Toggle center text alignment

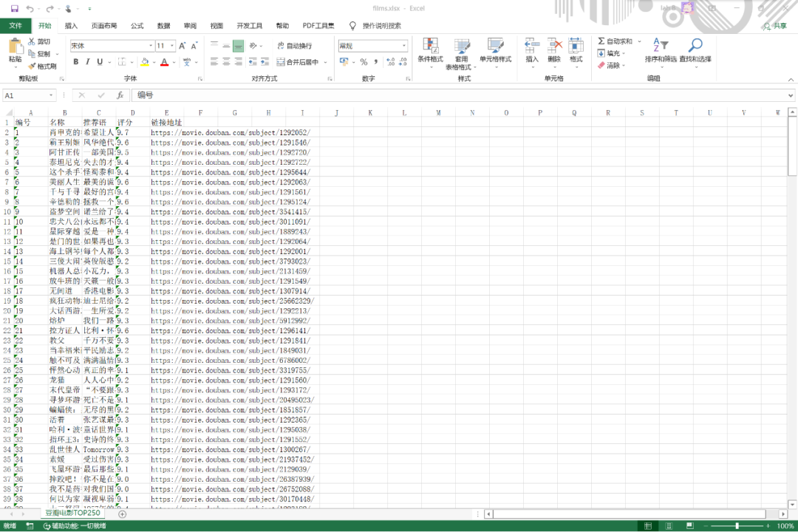coord(227,62)
